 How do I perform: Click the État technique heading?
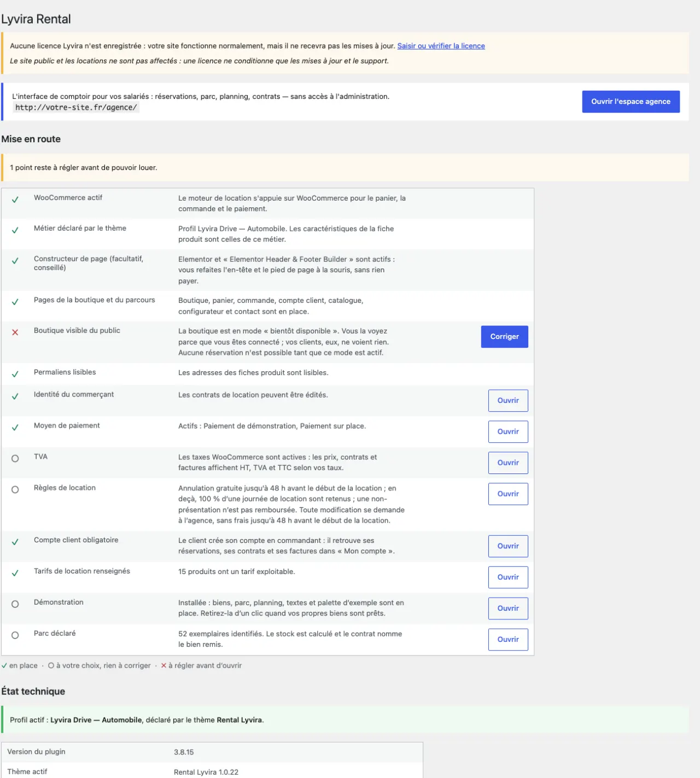(x=33, y=691)
